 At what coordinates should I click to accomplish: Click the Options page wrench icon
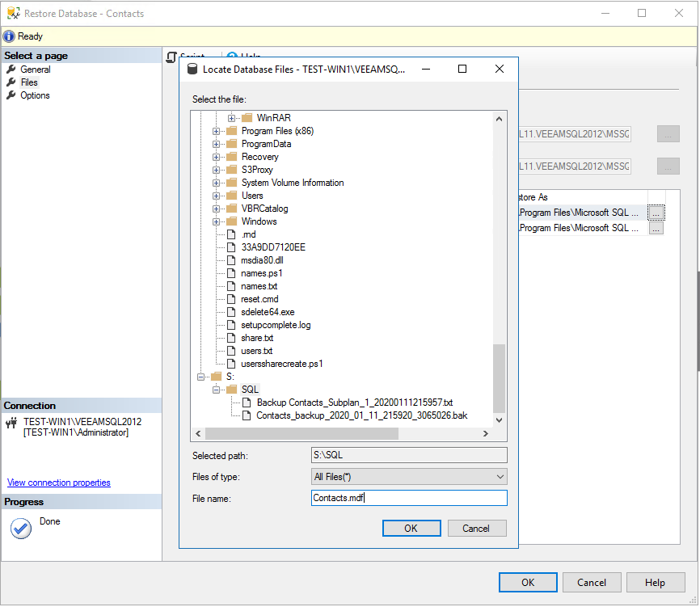[x=11, y=95]
